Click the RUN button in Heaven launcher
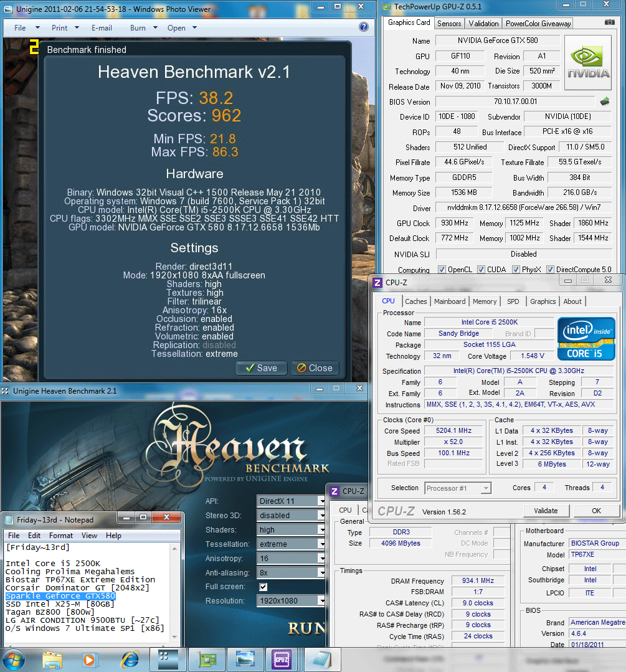626x672 pixels. 306,628
